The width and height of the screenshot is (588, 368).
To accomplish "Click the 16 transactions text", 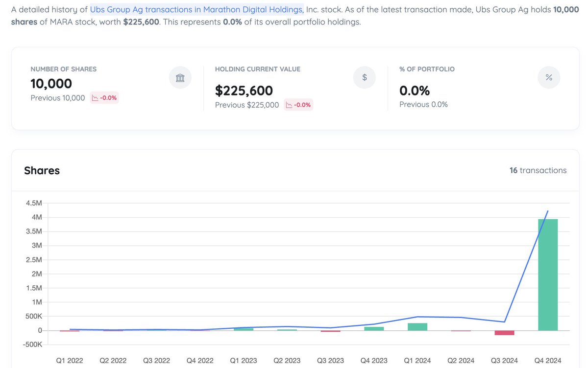I will click(538, 170).
